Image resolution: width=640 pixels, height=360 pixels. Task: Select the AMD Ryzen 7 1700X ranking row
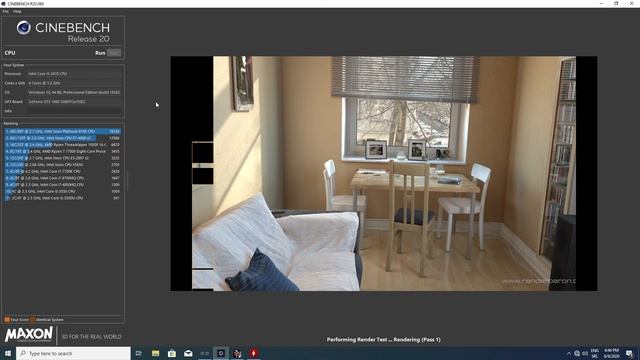point(62,151)
